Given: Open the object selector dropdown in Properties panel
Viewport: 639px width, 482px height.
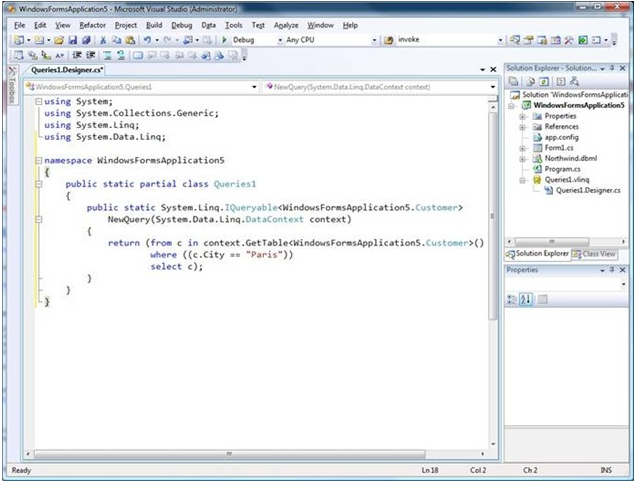Looking at the screenshot, I should point(623,284).
